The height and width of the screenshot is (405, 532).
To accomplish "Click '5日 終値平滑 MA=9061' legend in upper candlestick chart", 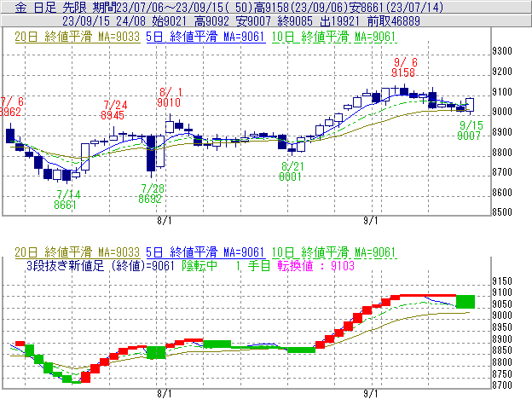I will tap(205, 37).
